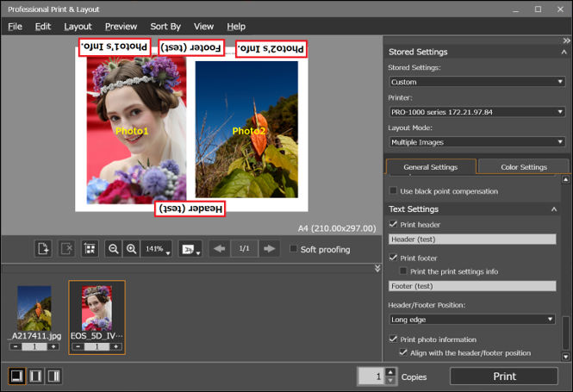Enable Print the print settings info
This screenshot has height=392, width=573.
pos(403,271)
